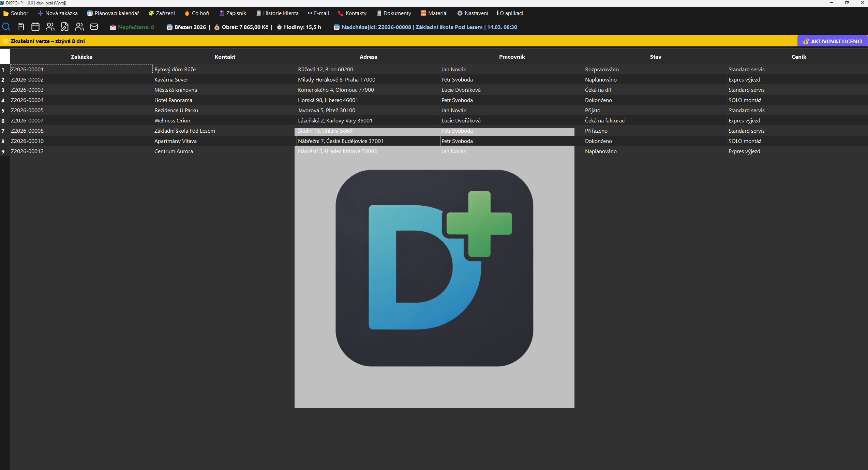
Task: Click the DISPO+ app icon in title bar
Action: [x=2, y=3]
